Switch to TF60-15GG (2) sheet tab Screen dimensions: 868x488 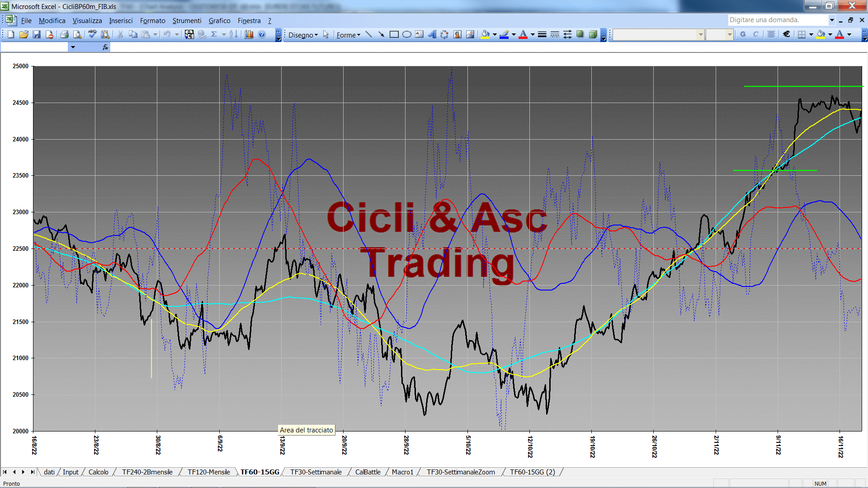click(533, 472)
